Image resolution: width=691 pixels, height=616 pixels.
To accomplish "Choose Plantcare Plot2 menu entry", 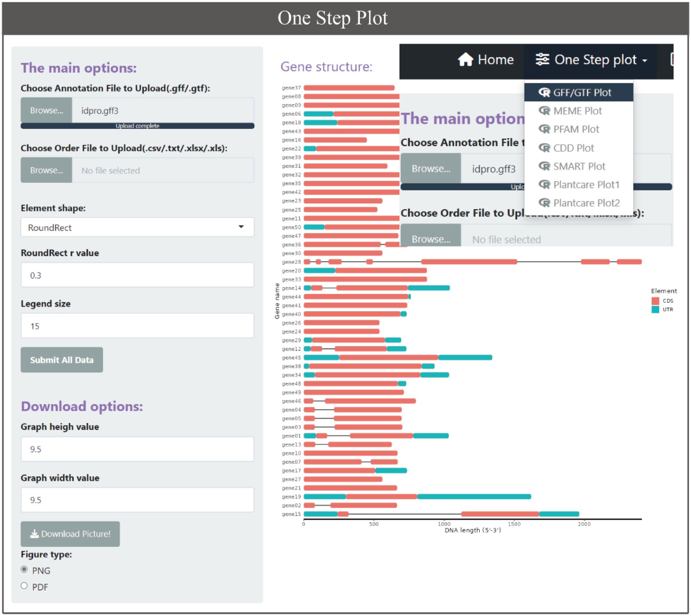I will tap(578, 203).
